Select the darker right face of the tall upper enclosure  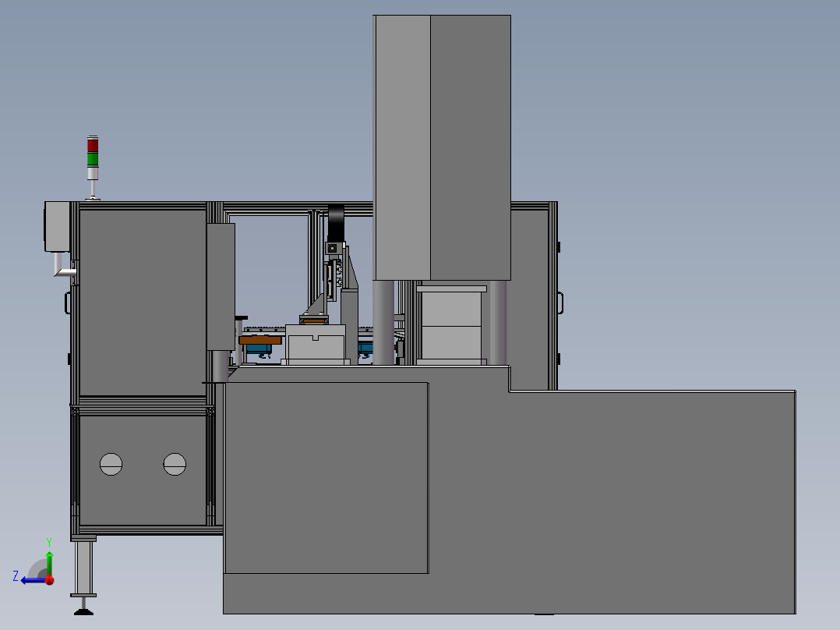pos(471,147)
